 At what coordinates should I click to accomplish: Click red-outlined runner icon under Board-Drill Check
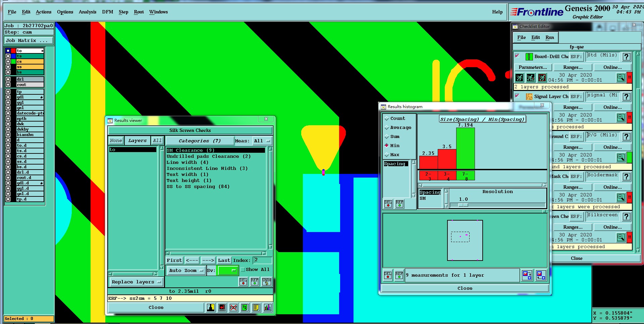point(542,78)
